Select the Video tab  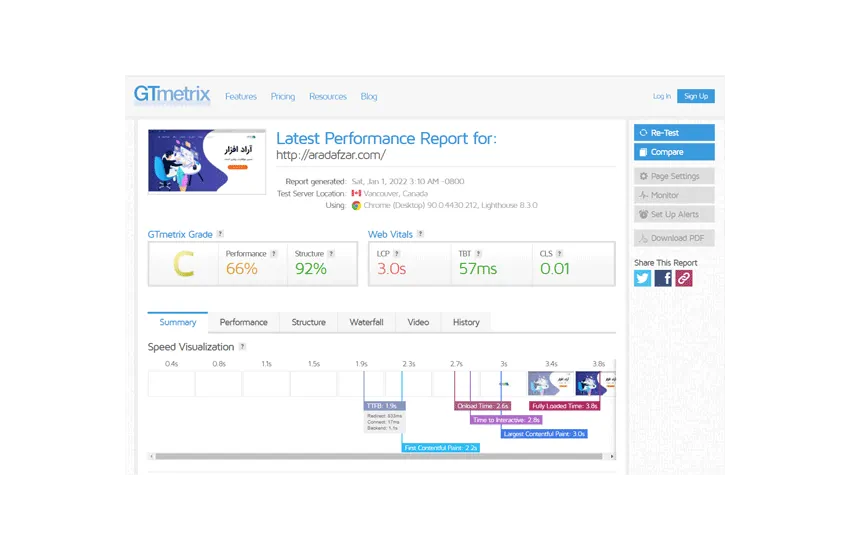[x=418, y=322]
